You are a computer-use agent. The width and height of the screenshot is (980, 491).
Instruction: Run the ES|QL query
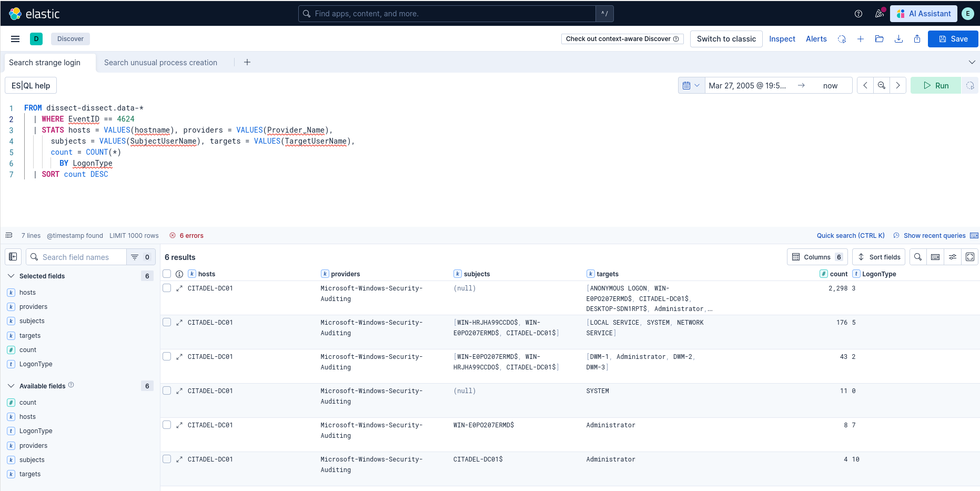tap(936, 86)
